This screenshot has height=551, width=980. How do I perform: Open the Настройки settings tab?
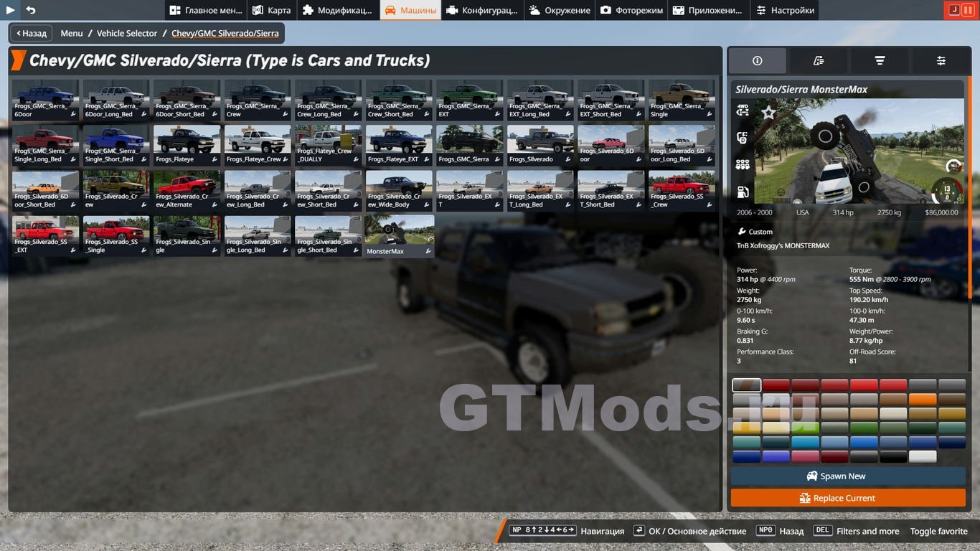pyautogui.click(x=784, y=10)
